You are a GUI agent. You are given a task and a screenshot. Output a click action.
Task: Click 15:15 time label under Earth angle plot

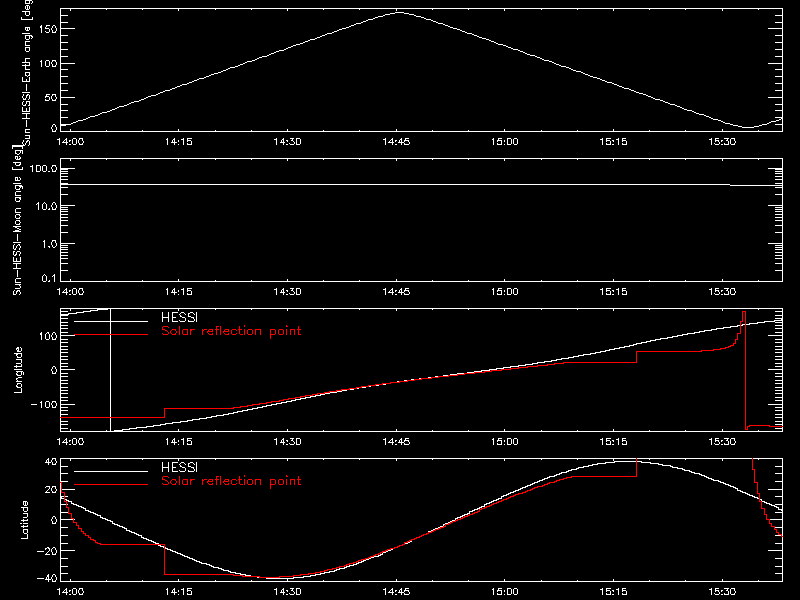click(613, 142)
